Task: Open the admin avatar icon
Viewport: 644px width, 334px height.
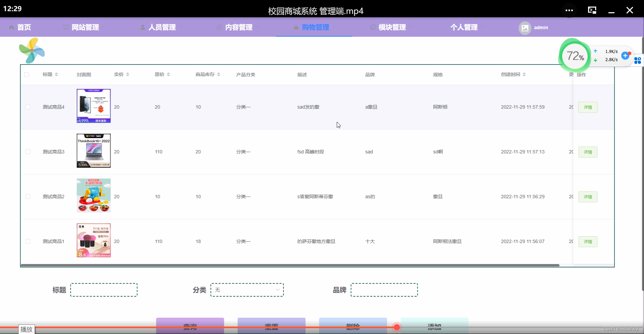Action: click(525, 28)
